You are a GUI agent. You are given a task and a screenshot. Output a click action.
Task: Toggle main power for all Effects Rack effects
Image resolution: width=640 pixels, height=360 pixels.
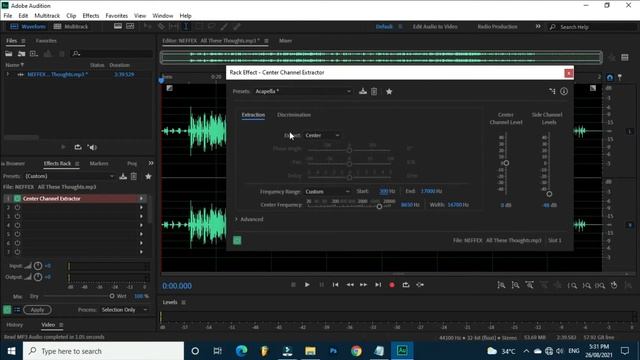(x=7, y=310)
